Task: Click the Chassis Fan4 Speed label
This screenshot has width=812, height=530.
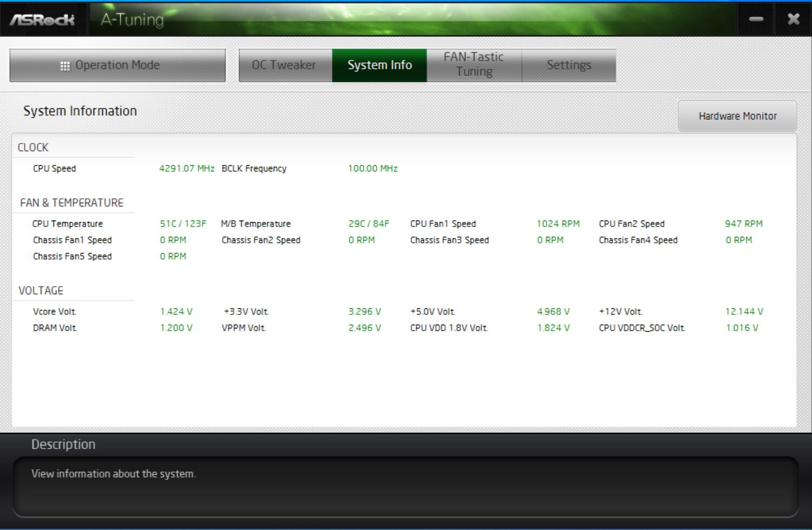Action: tap(638, 240)
